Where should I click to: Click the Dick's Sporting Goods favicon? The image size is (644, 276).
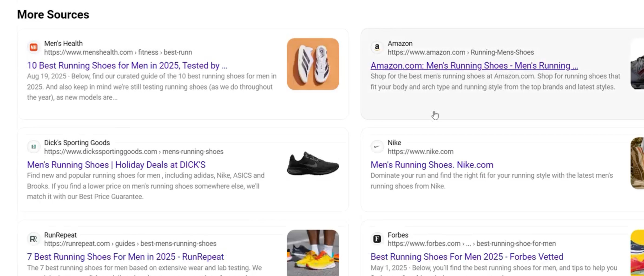point(34,147)
